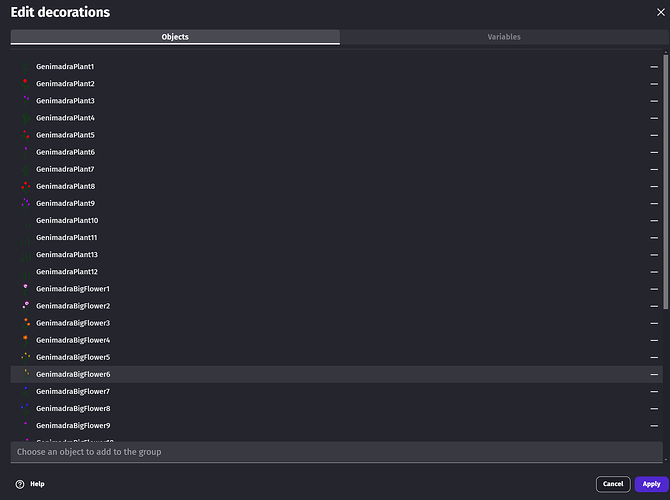Remove GenimadraBigFlower3 using its minus icon

pos(654,323)
